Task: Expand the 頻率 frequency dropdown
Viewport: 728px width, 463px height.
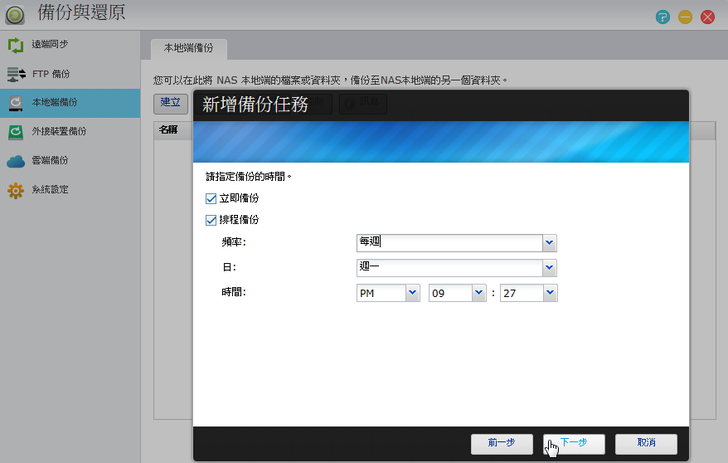Action: tap(549, 242)
